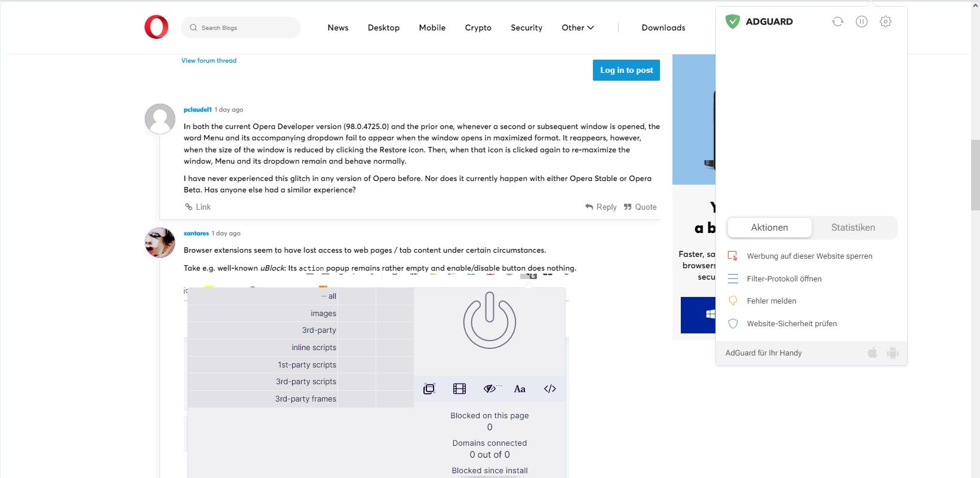The height and width of the screenshot is (478, 980).
Task: Click the Link chain icon under pclaudel1's post
Action: (189, 207)
